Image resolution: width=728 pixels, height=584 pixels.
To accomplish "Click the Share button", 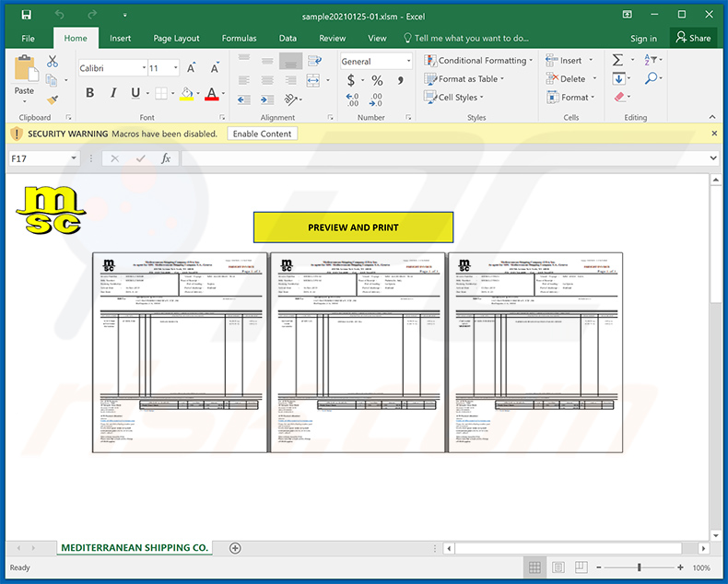I will pos(693,38).
